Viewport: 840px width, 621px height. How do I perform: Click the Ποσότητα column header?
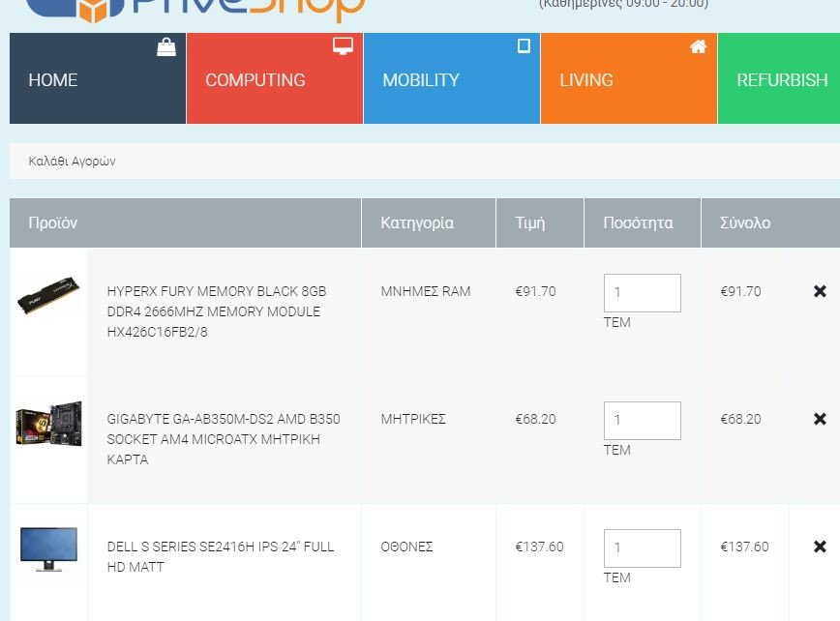[x=643, y=222]
